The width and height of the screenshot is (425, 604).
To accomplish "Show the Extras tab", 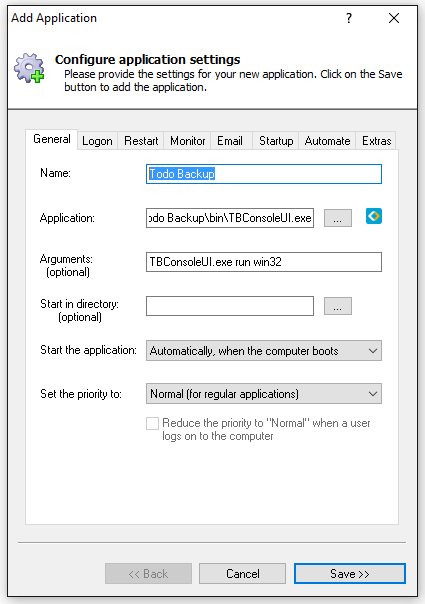I will [x=376, y=141].
